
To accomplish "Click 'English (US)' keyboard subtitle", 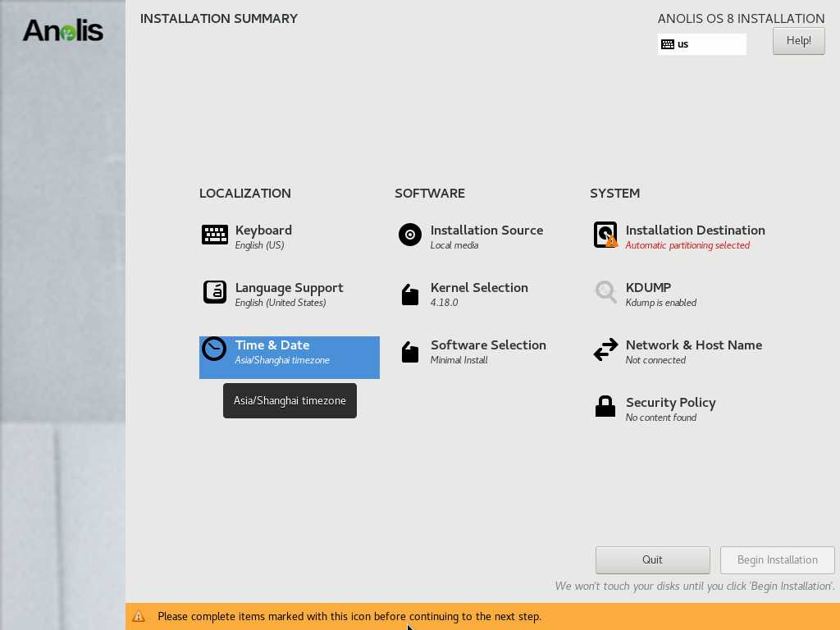I will [x=259, y=245].
